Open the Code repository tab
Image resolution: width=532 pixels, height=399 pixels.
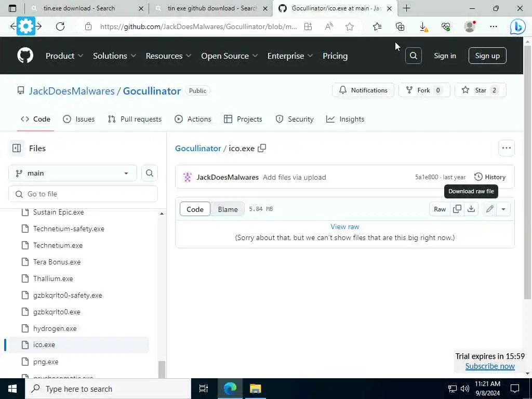point(35,119)
